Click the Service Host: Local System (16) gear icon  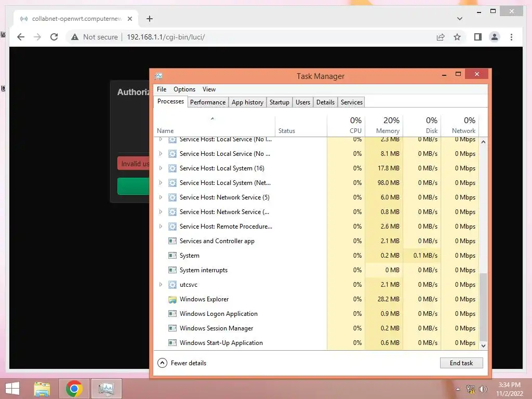pos(172,168)
